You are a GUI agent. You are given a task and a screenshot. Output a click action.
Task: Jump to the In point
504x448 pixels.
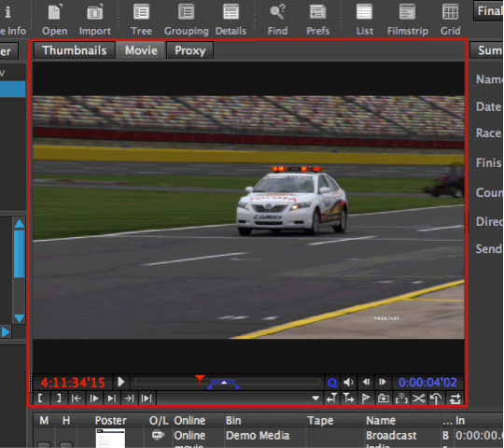(x=77, y=399)
